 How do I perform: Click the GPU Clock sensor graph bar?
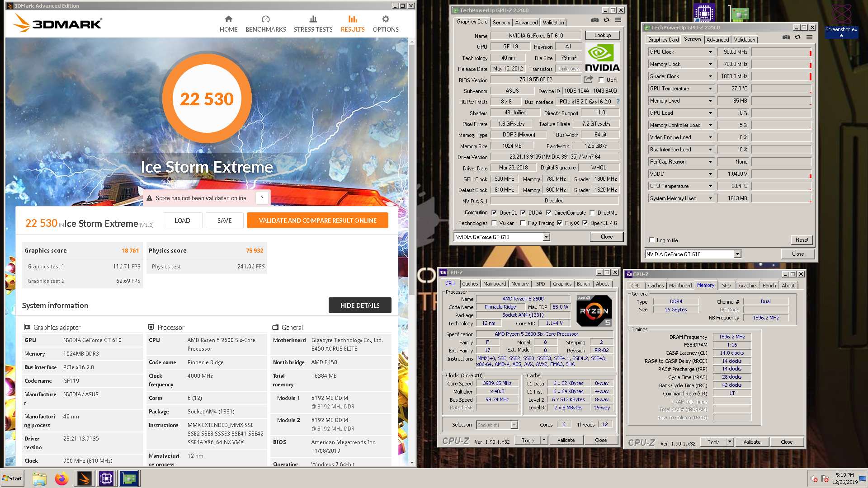(781, 52)
